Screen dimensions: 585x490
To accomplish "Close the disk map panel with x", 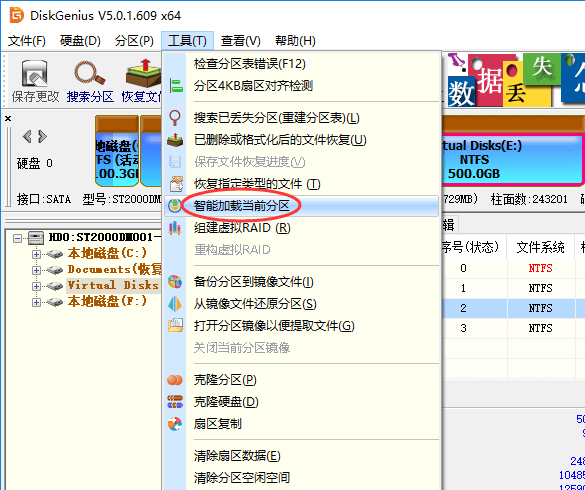I will (8, 119).
